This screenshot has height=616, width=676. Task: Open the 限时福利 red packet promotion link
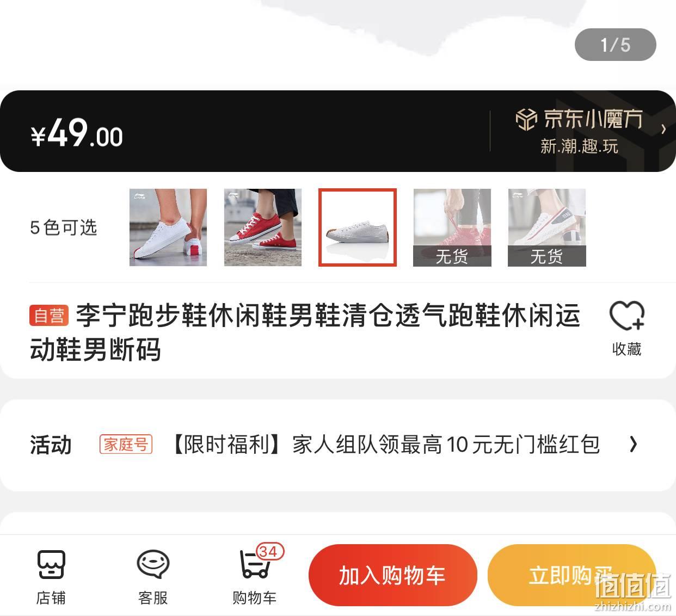[x=386, y=445]
